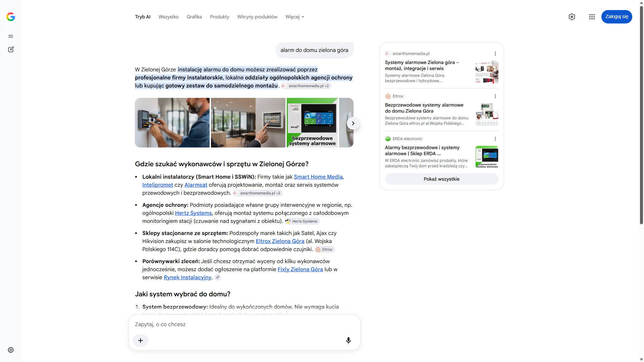The width and height of the screenshot is (644, 362).
Task: Switch to the Grafika tab
Action: click(194, 17)
